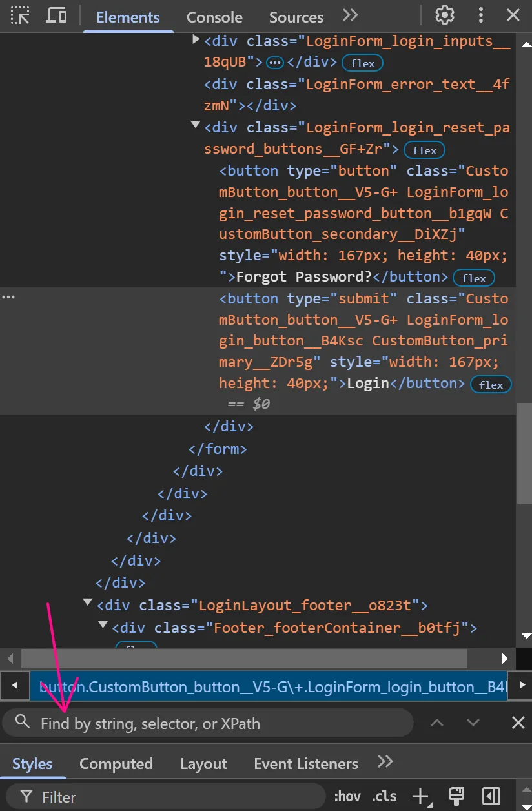Viewport: 532px width, 811px height.
Task: Show more panel tabs after Sources
Action: coord(350,15)
